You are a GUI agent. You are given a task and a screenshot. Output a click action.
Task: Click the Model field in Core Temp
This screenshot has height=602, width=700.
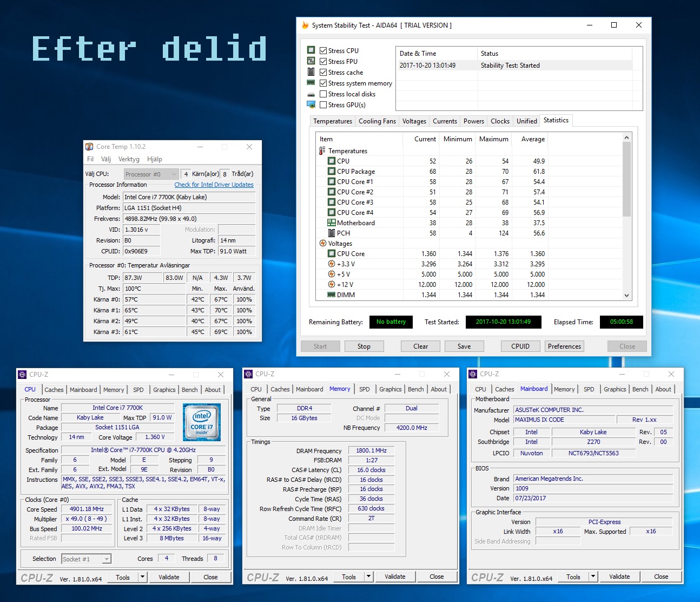pyautogui.click(x=189, y=197)
